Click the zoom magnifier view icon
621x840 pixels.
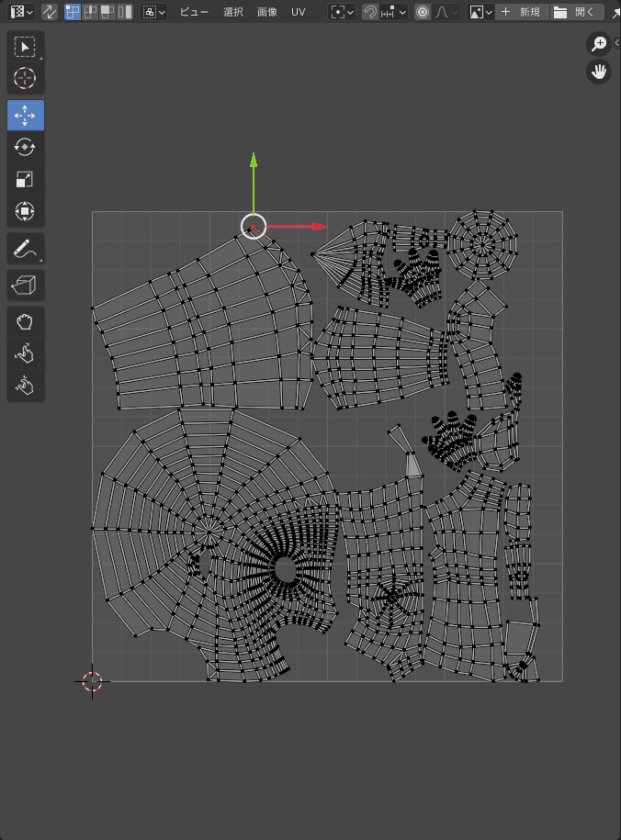click(x=599, y=44)
